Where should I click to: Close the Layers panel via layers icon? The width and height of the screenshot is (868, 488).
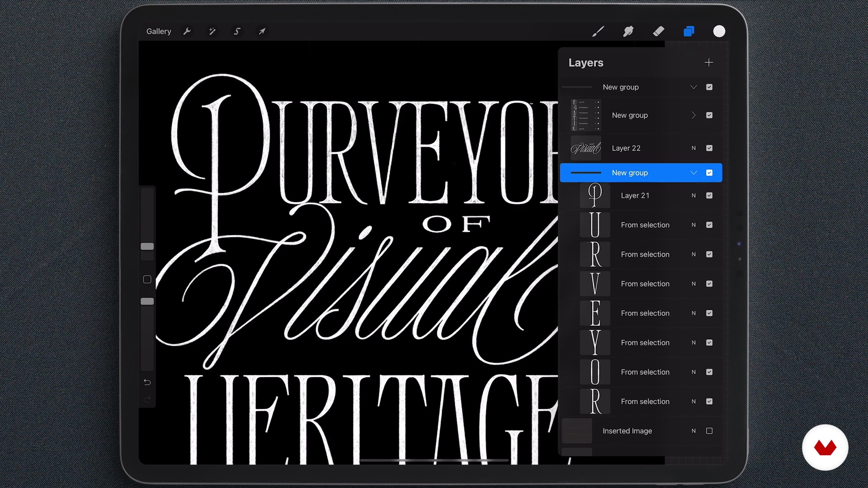(x=689, y=31)
